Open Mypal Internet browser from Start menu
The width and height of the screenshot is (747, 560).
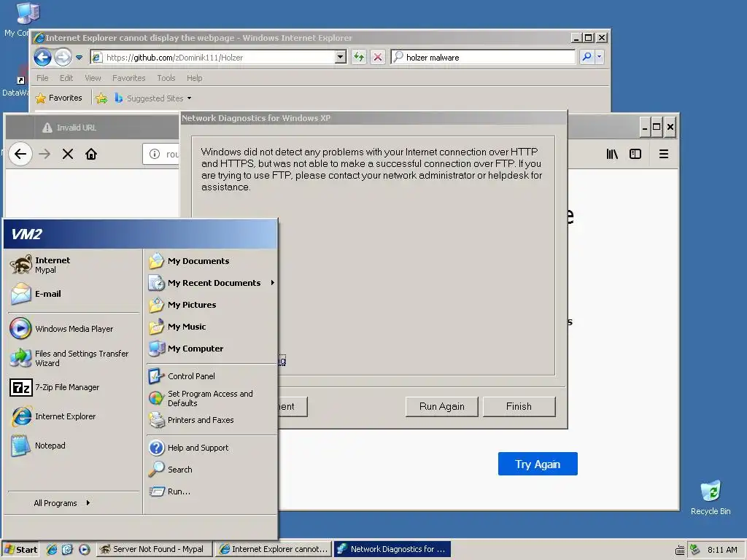pyautogui.click(x=74, y=265)
